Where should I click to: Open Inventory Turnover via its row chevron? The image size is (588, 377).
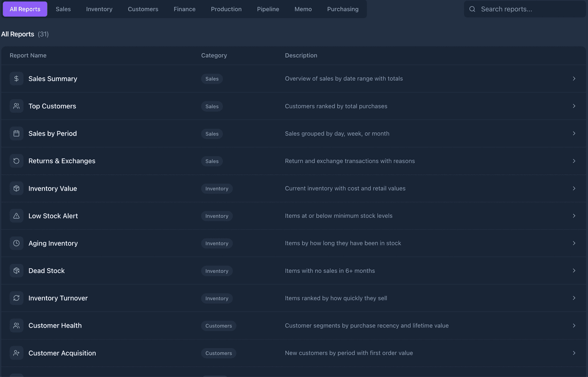(x=574, y=298)
